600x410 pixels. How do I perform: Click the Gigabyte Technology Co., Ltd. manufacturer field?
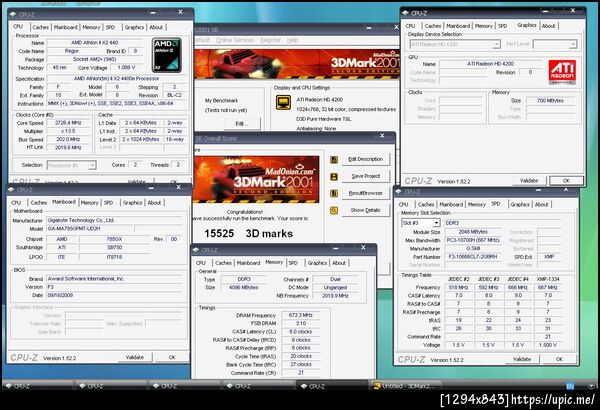114,220
